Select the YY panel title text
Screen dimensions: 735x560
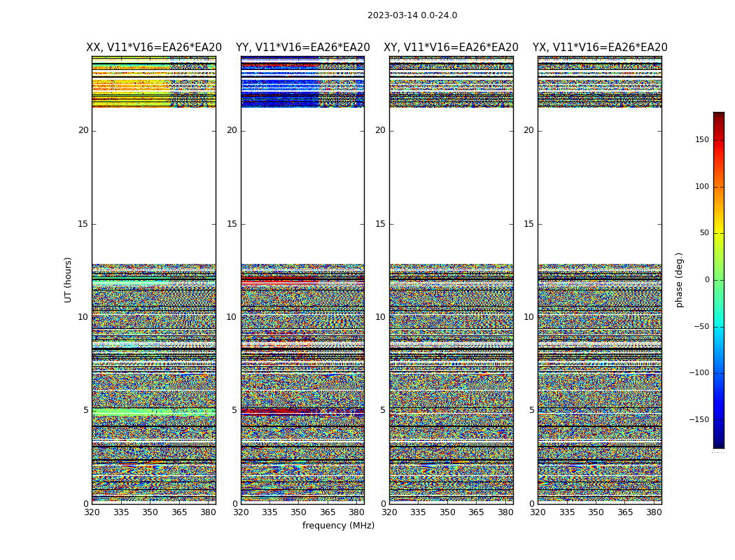point(302,48)
